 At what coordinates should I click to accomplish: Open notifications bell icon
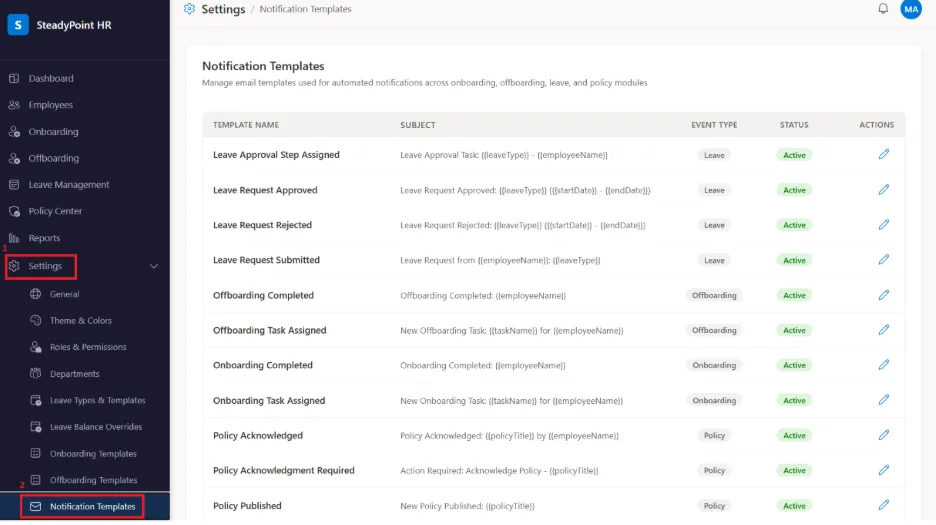pyautogui.click(x=883, y=9)
